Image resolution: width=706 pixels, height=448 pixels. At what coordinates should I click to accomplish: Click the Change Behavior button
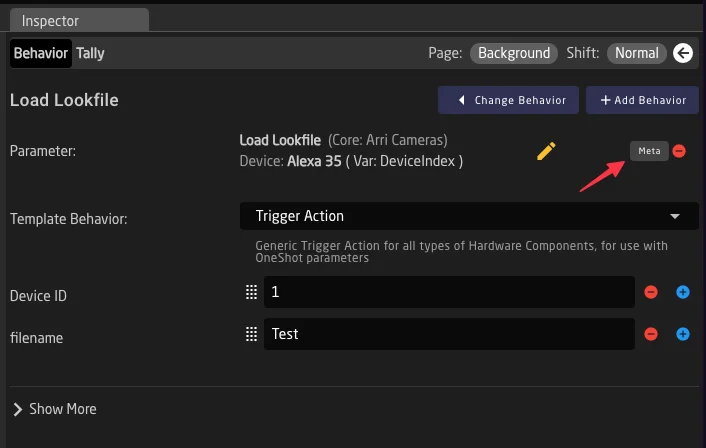pyautogui.click(x=508, y=100)
